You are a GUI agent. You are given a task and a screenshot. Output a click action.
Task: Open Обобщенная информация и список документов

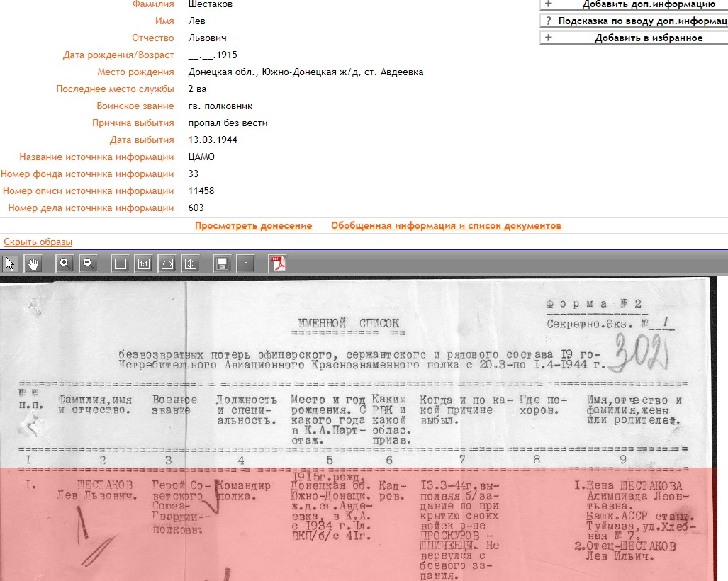coord(446,225)
